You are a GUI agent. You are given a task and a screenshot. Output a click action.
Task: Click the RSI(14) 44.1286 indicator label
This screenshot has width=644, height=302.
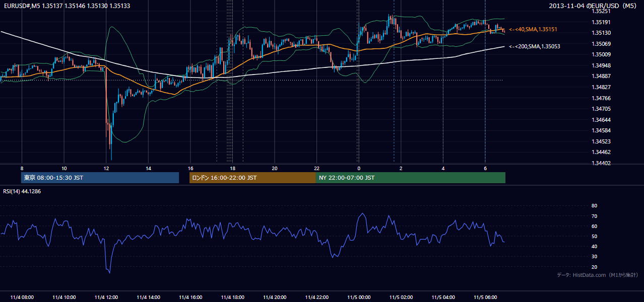[22, 191]
